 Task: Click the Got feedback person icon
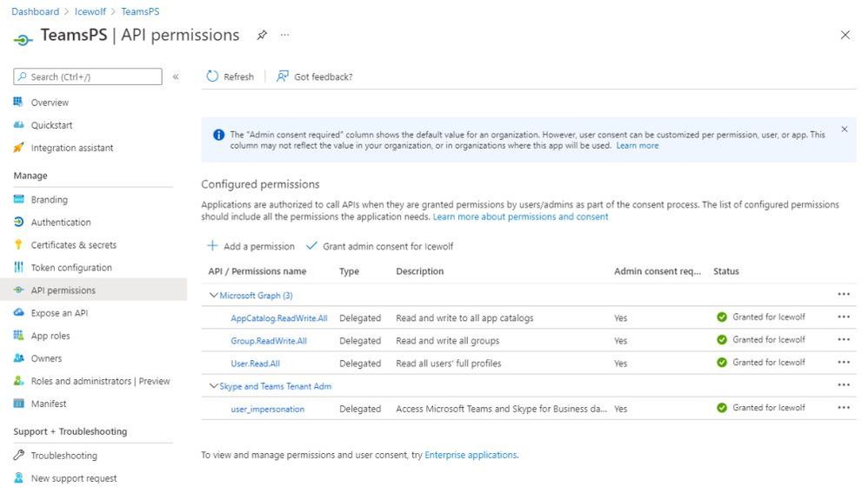(283, 76)
